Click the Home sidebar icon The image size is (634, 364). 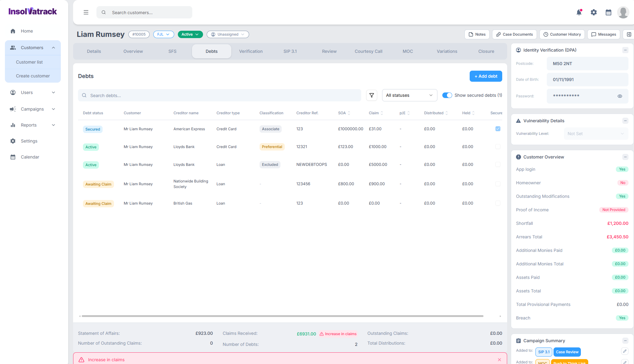tap(13, 31)
